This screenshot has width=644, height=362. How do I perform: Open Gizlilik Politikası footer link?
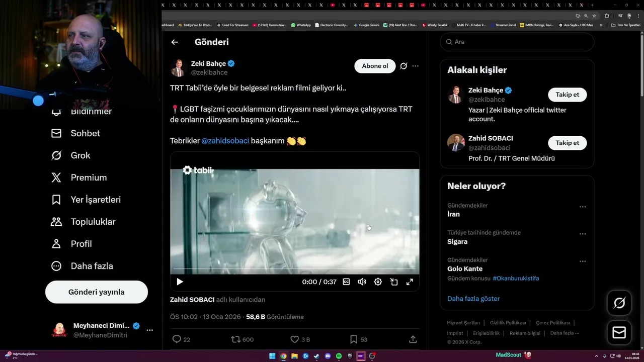pyautogui.click(x=508, y=323)
